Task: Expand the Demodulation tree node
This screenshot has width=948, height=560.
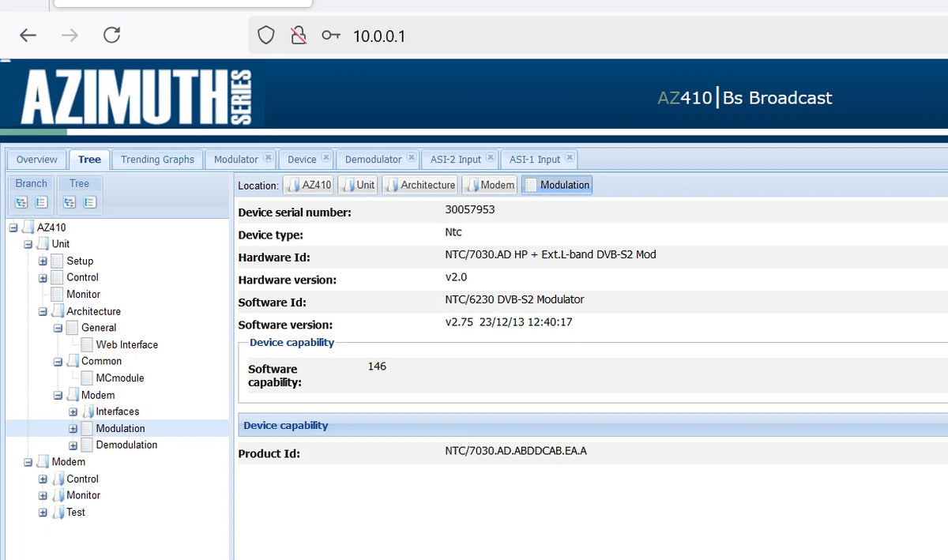Action: (x=73, y=445)
